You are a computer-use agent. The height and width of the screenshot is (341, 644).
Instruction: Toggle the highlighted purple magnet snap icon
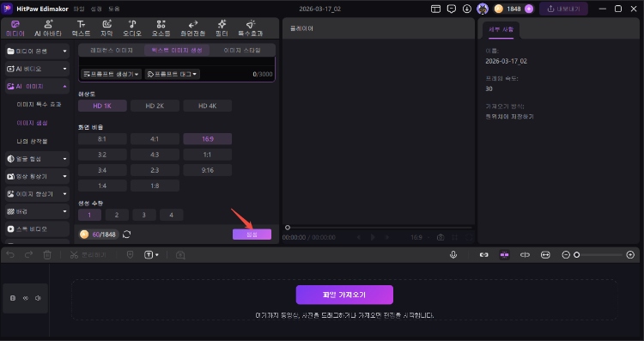coord(504,255)
